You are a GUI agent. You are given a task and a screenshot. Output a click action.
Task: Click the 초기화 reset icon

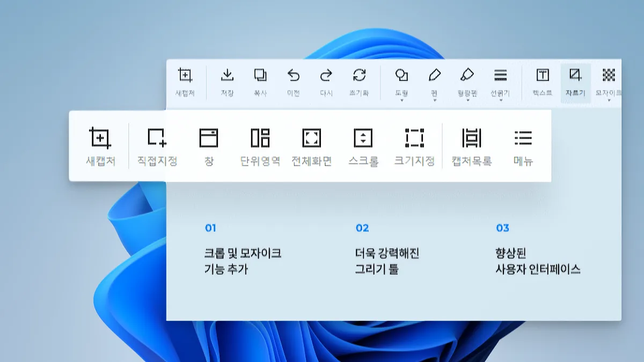click(360, 80)
